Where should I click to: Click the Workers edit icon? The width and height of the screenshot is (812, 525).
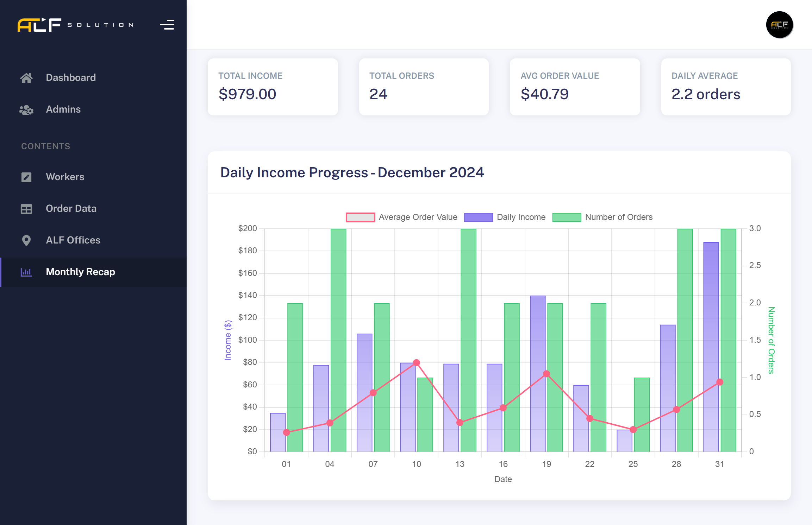tap(26, 177)
